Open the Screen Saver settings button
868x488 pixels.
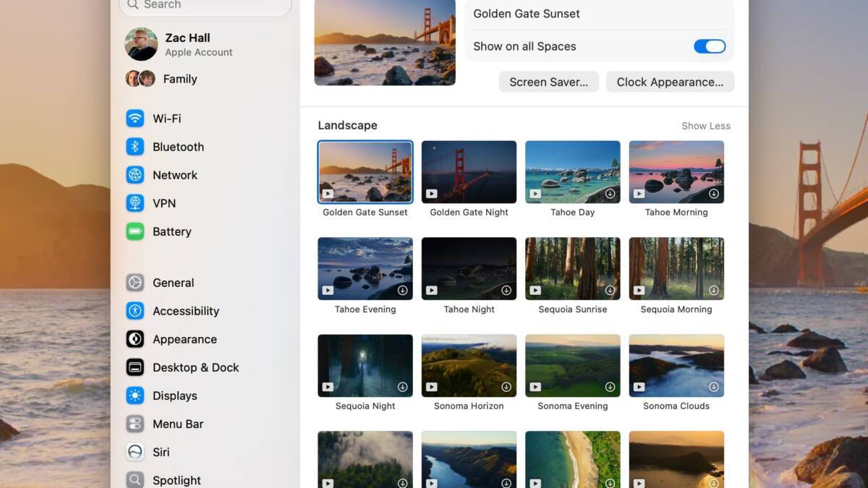[x=549, y=82]
